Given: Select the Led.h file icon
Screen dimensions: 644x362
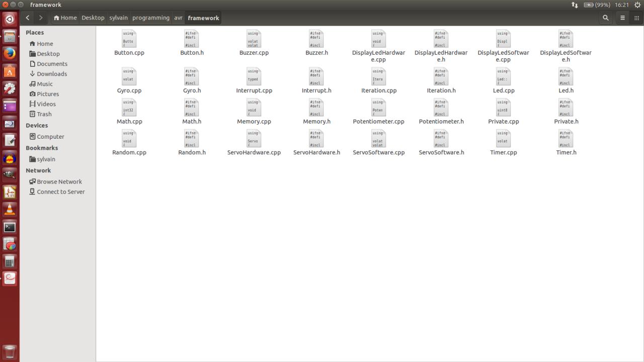Looking at the screenshot, I should 566,77.
